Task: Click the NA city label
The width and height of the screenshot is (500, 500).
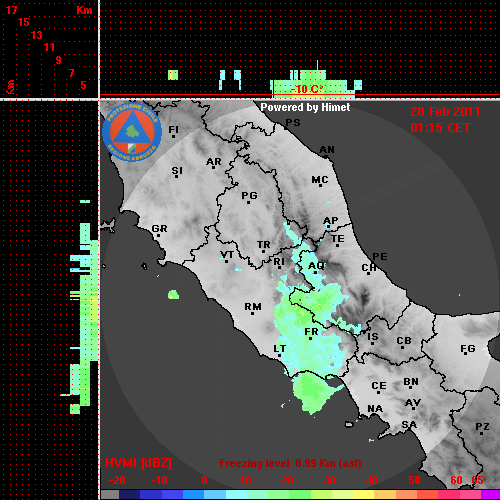Action: pyautogui.click(x=375, y=408)
